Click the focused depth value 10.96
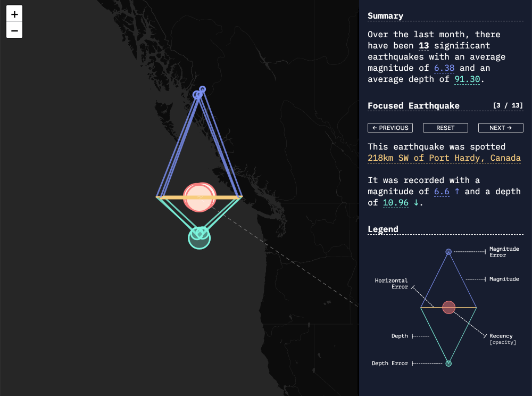The height and width of the screenshot is (396, 532). [x=396, y=203]
